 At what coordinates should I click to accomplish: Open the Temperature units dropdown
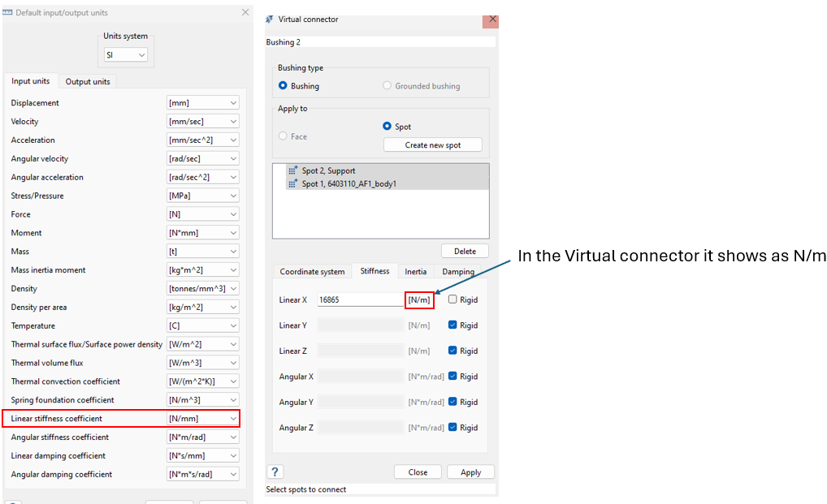tap(203, 325)
